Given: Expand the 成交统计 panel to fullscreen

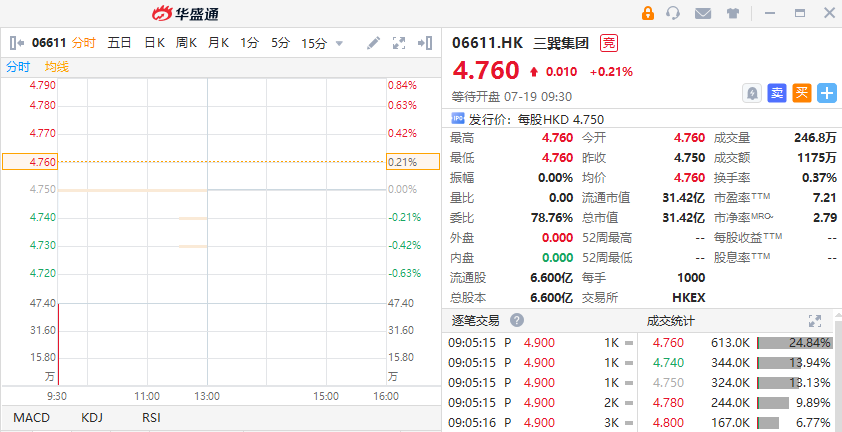Looking at the screenshot, I should click(814, 321).
